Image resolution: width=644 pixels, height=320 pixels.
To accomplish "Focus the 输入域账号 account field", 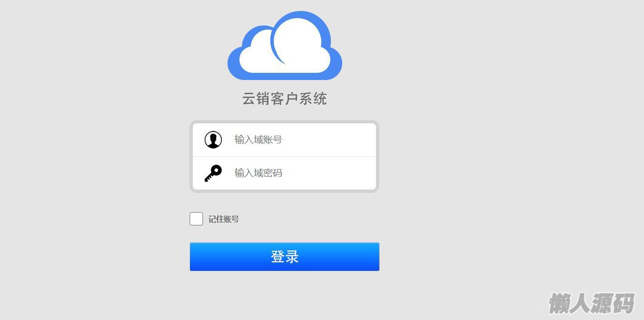I will (284, 140).
